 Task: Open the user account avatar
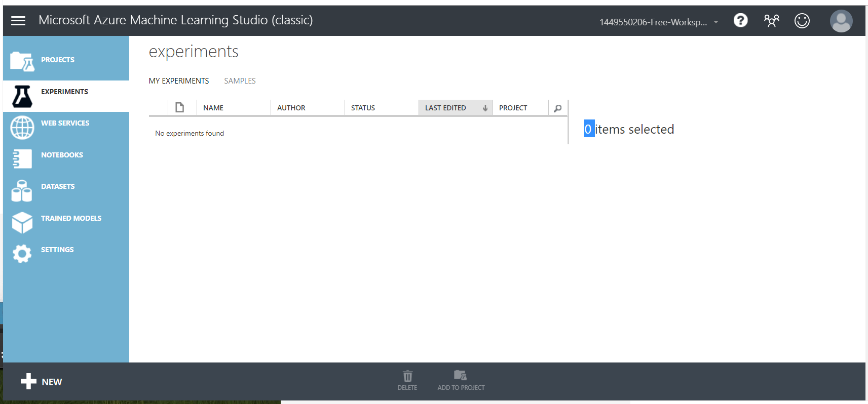[841, 21]
